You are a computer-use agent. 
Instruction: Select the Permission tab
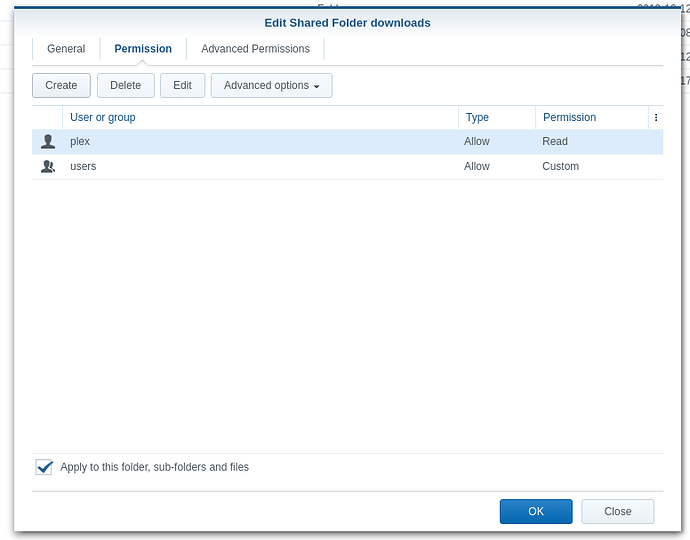(143, 49)
